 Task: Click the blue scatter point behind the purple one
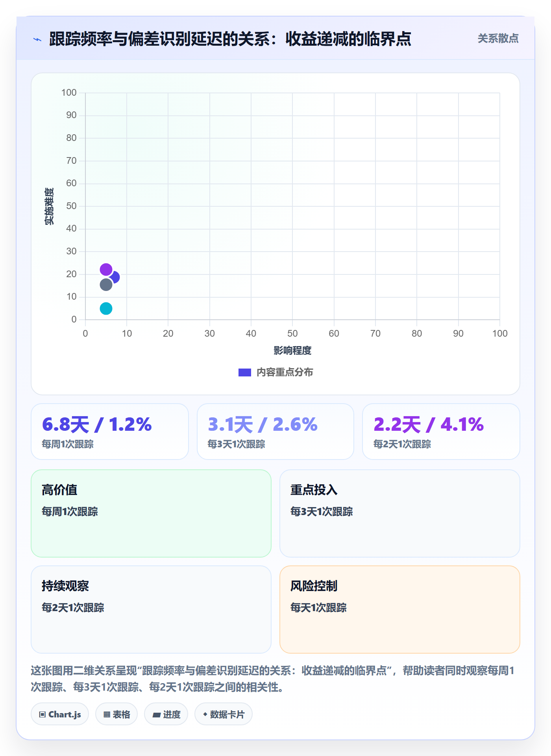point(116,278)
